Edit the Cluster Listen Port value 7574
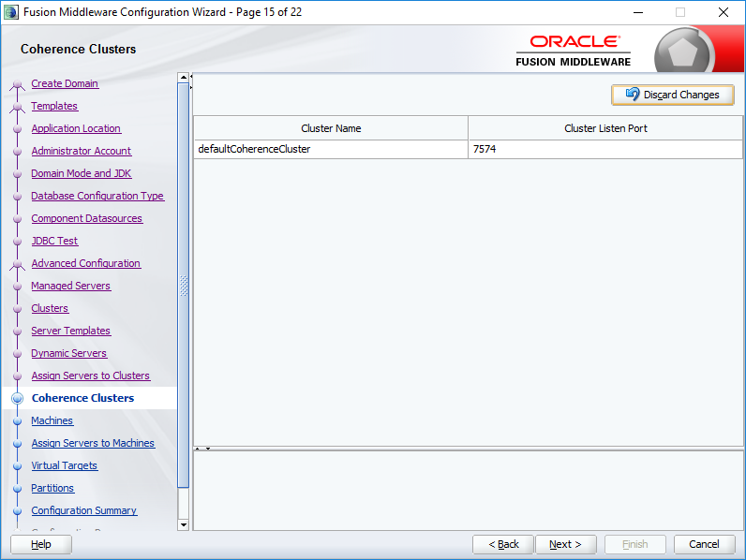746x560 pixels. click(605, 149)
